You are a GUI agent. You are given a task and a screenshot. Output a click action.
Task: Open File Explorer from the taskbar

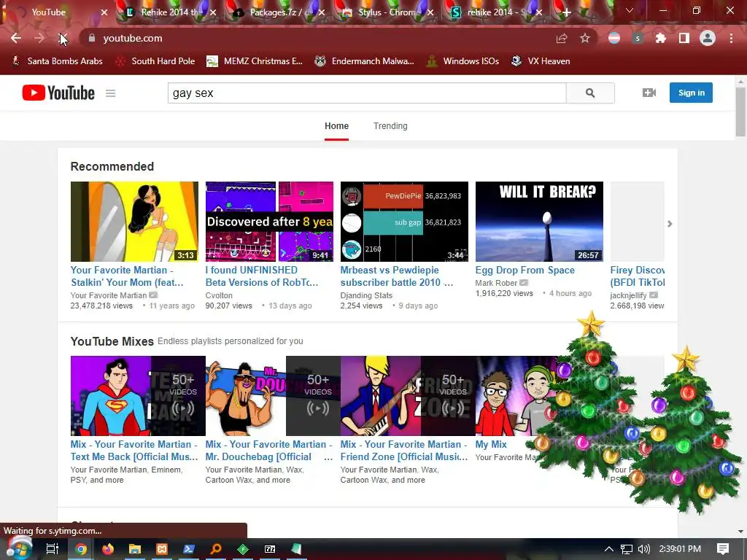(x=135, y=549)
